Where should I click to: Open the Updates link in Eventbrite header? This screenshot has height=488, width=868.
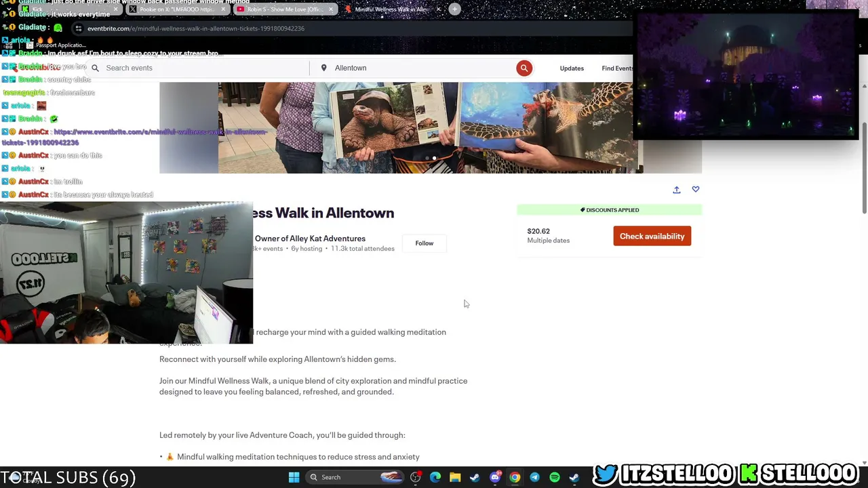point(572,68)
